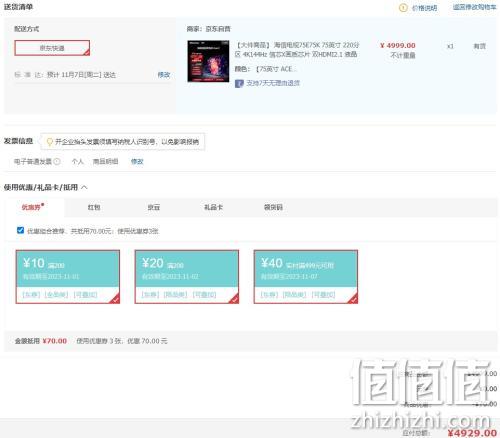Image resolution: width=500 pixels, height=438 pixels.
Task: Click 返回修改购物车 link
Action: (x=474, y=7)
